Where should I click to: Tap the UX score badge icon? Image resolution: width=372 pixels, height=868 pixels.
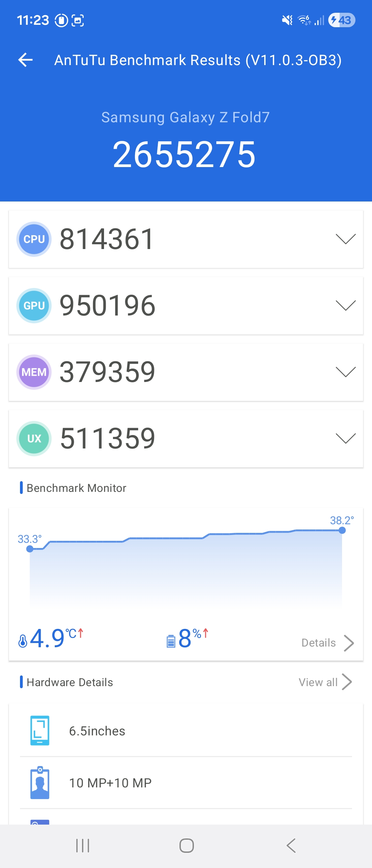34,438
